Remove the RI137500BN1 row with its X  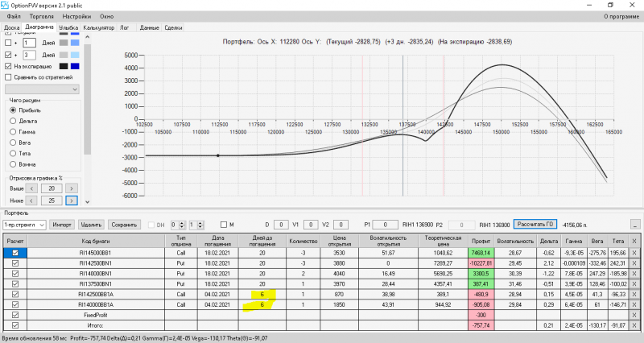pyautogui.click(x=634, y=284)
